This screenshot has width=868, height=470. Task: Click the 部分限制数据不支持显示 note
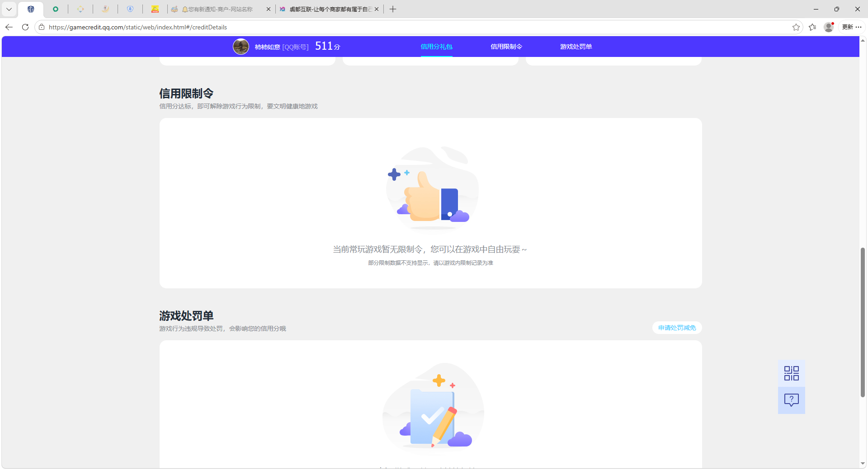pos(430,263)
